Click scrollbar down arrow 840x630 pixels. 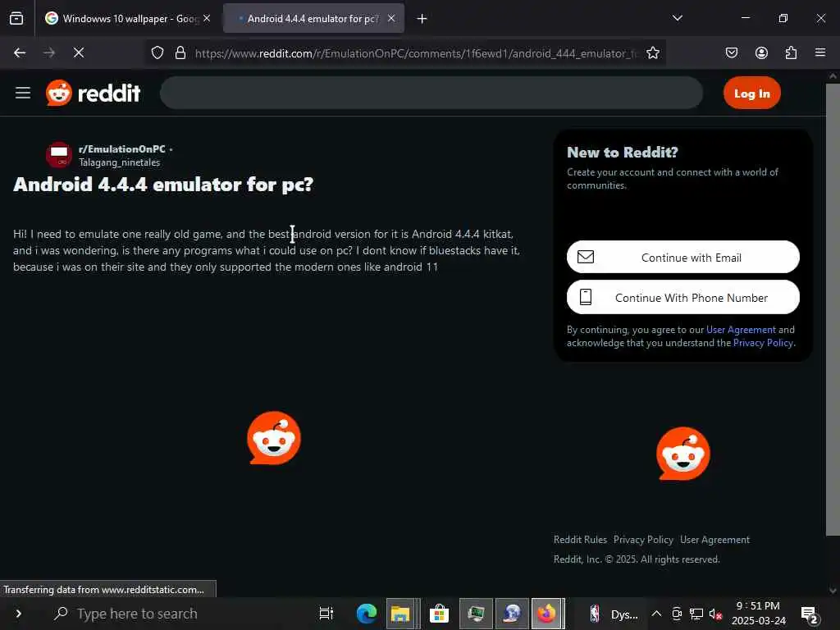833,591
